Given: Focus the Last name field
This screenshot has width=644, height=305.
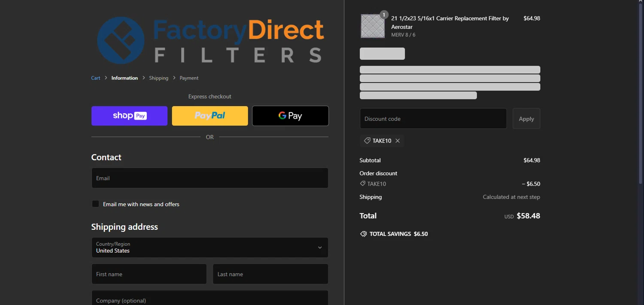Looking at the screenshot, I should (x=270, y=274).
